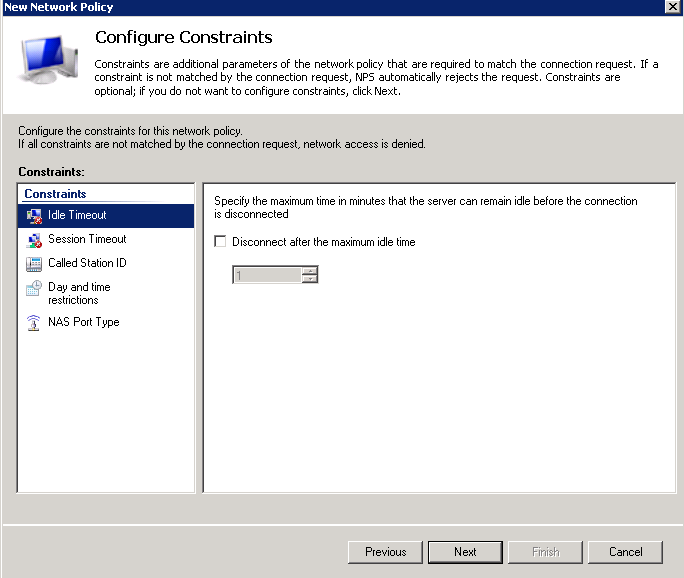Increase idle time with spinner up arrow
The height and width of the screenshot is (578, 684).
point(310,271)
